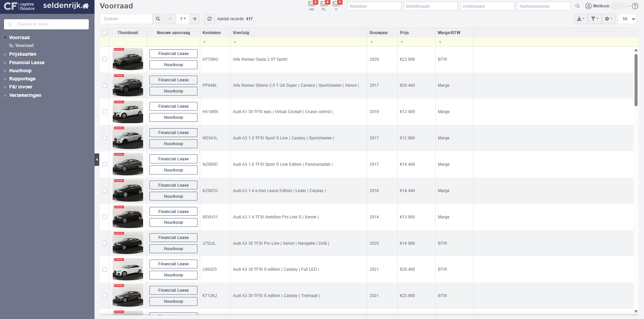Open the Marge/BTW column filter dropdown
Image resolution: width=644 pixels, height=319 pixels.
(x=440, y=42)
